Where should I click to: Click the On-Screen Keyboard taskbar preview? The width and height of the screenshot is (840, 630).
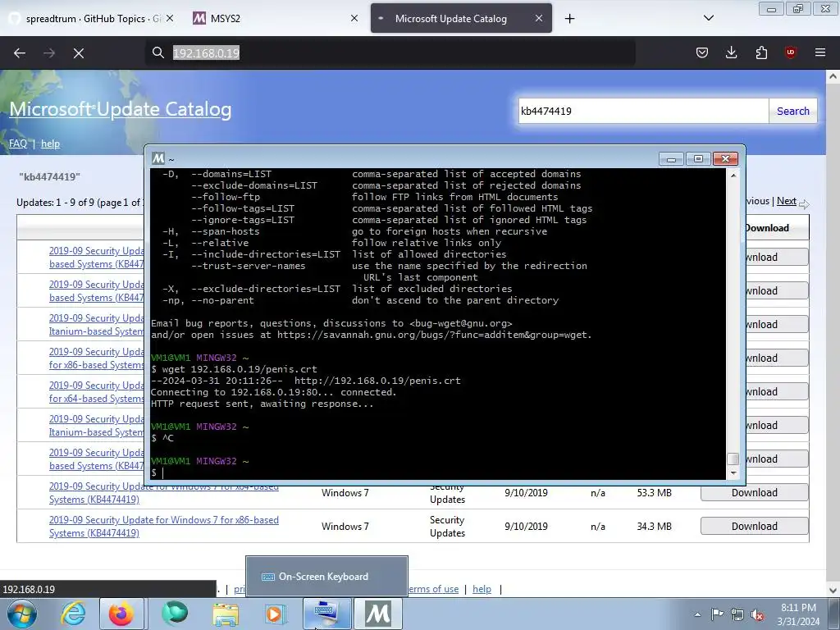[326, 577]
